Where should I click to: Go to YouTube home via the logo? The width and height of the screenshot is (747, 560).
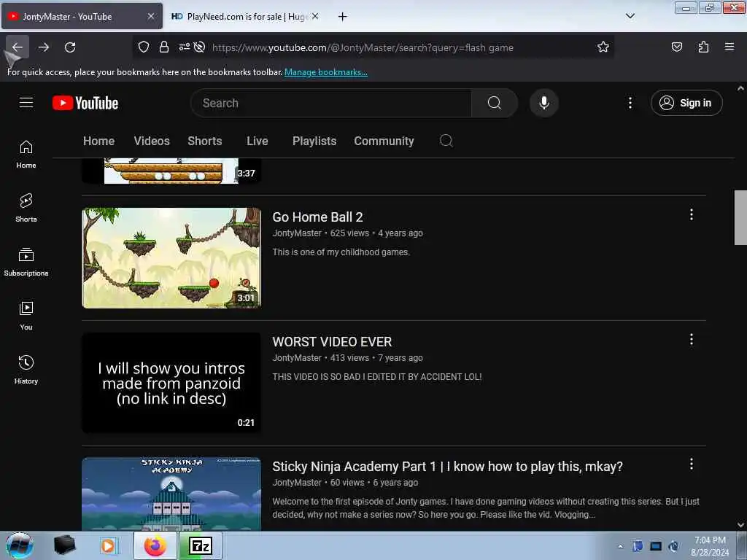coord(85,103)
